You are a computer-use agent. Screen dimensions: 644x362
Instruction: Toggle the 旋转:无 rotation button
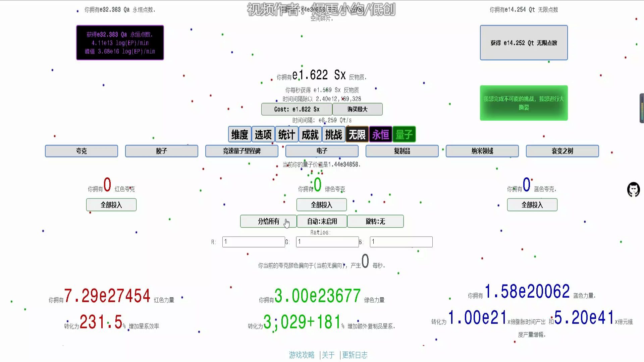coord(375,221)
